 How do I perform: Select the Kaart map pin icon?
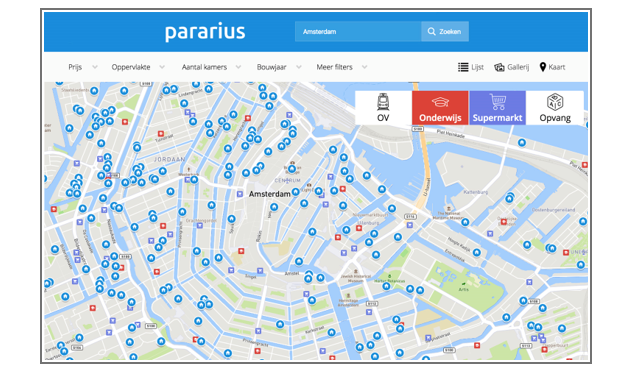pyautogui.click(x=543, y=67)
